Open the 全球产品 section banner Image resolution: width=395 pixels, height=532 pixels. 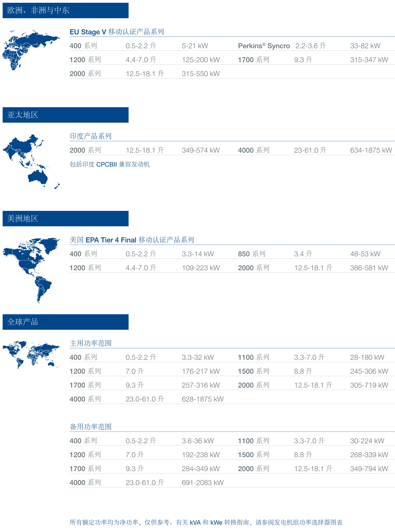pyautogui.click(x=65, y=322)
